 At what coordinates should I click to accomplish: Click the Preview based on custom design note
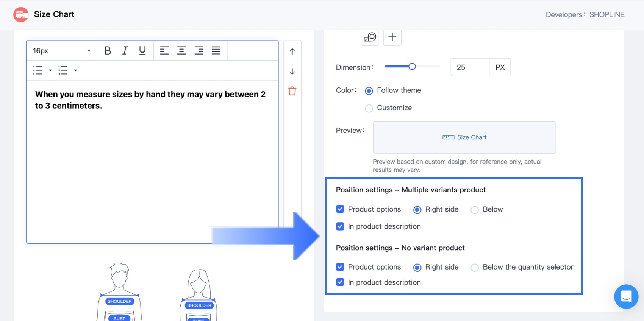[x=457, y=166]
